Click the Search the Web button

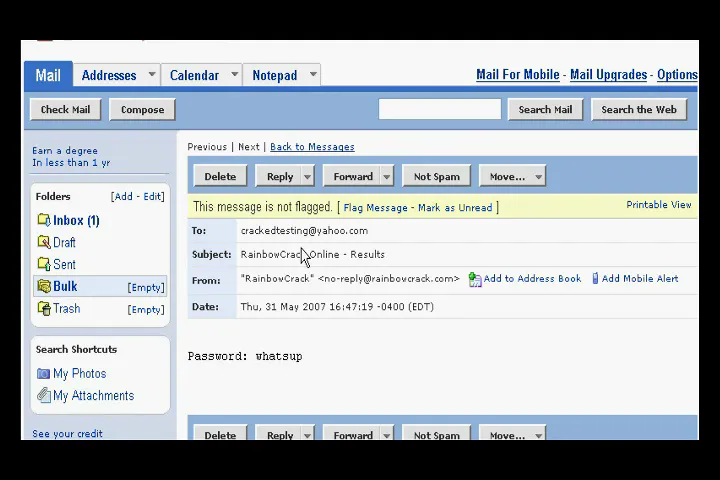639,109
